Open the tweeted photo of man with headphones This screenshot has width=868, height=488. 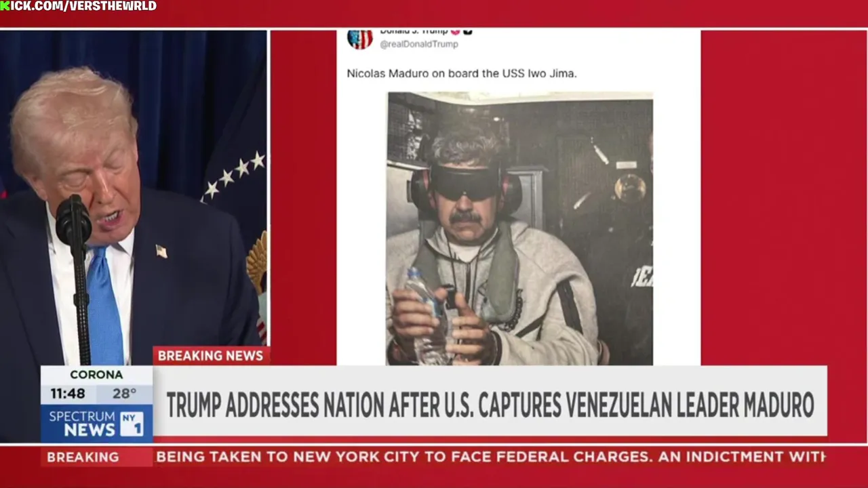(519, 229)
